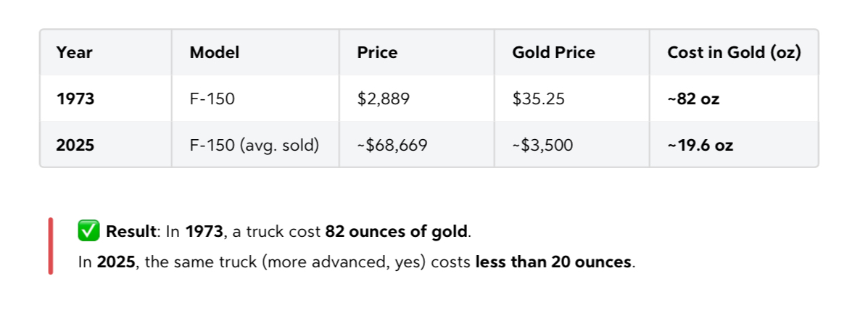
Task: Click the ~$3,500 gold price cell
Action: pyautogui.click(x=542, y=145)
